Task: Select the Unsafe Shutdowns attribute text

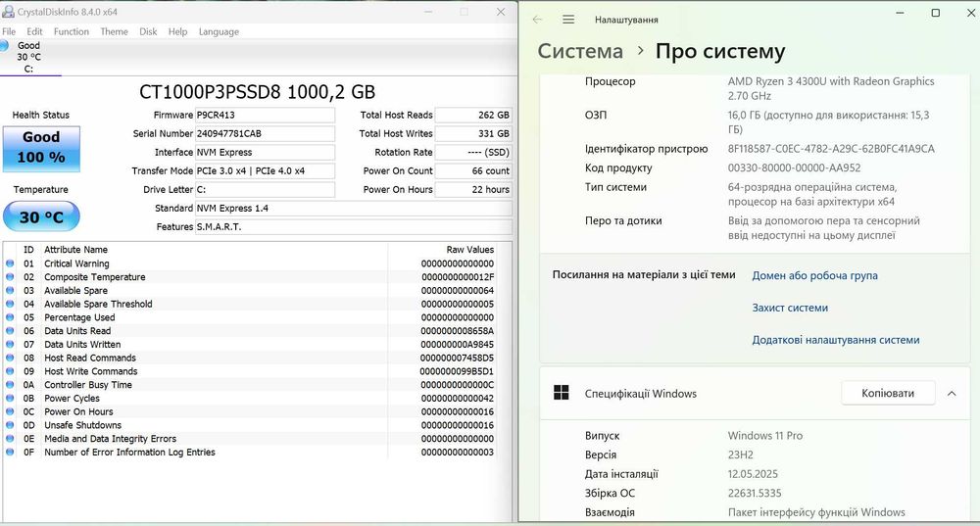Action: [82, 425]
